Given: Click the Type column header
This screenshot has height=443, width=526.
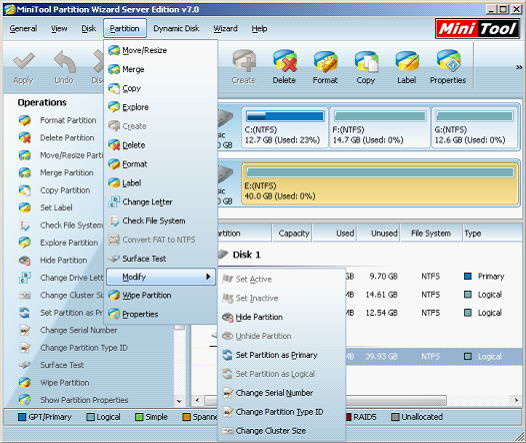Looking at the screenshot, I should [x=491, y=233].
